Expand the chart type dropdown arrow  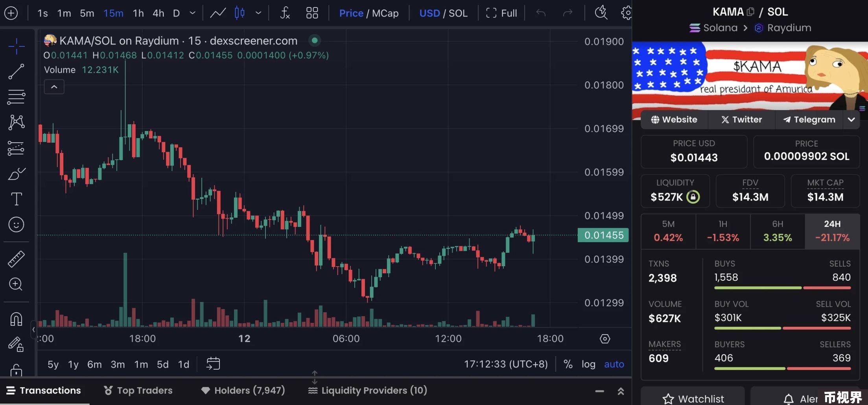tap(258, 13)
